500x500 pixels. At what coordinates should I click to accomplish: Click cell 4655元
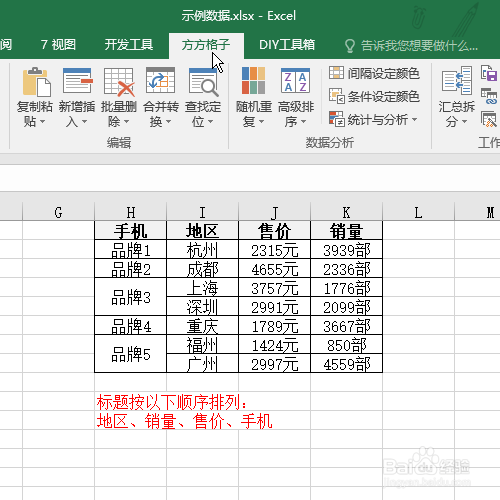(x=274, y=268)
